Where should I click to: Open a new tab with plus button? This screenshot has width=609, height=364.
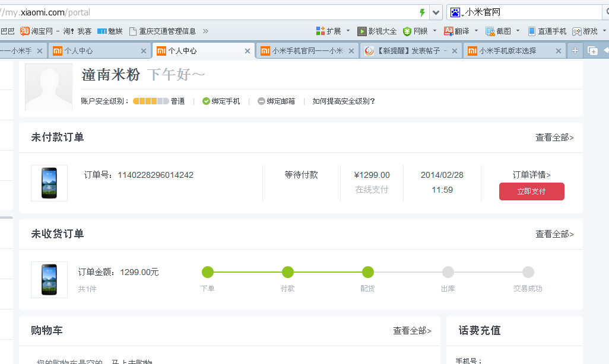(x=575, y=50)
